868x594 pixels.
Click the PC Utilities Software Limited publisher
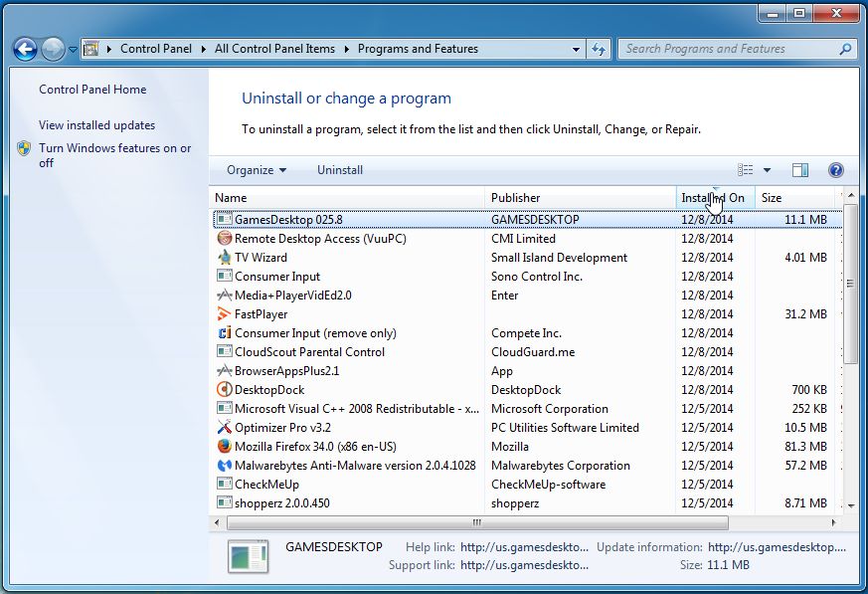(565, 427)
